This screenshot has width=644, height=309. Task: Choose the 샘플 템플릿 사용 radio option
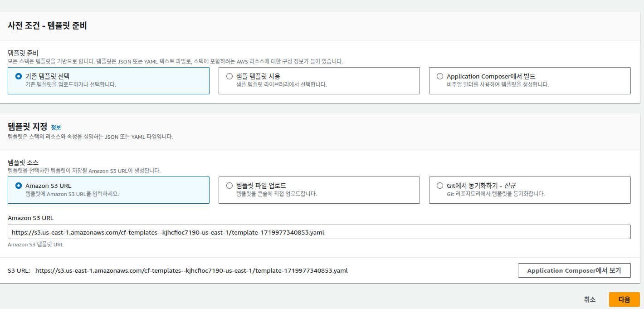tap(229, 76)
